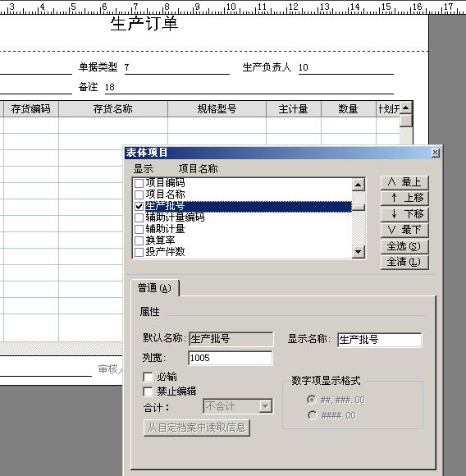Screen dimensions: 466x476
Task: Close the 表体项目 dialog
Action: [x=436, y=153]
